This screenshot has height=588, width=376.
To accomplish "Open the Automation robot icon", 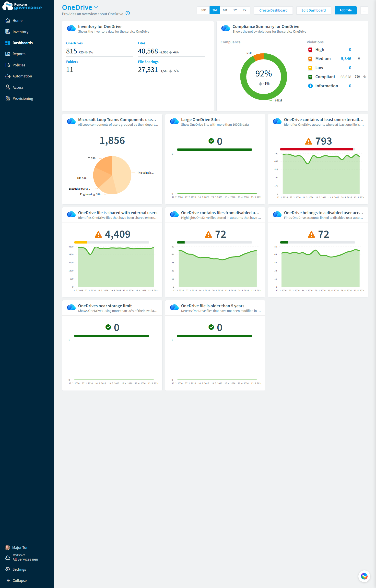I will (x=8, y=76).
